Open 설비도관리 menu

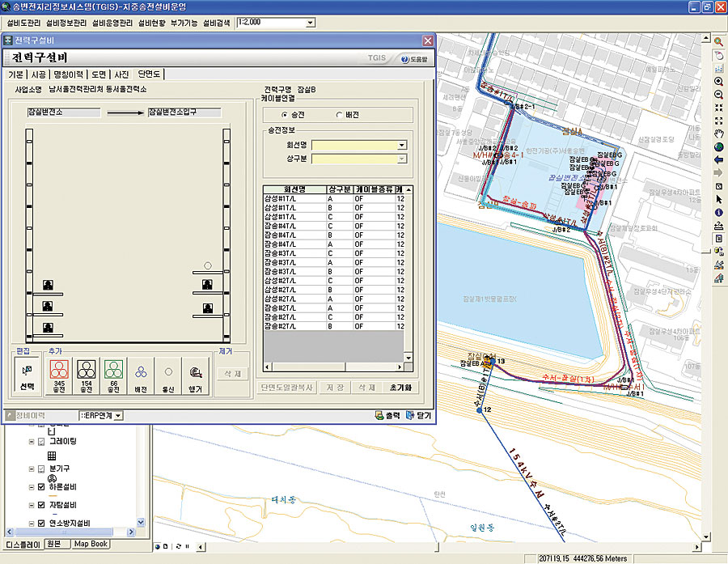23,23
